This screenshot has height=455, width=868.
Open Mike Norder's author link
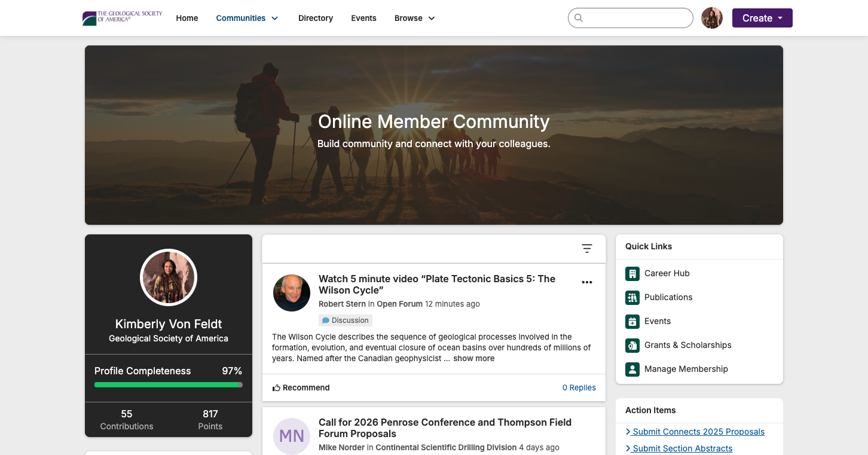click(x=341, y=447)
